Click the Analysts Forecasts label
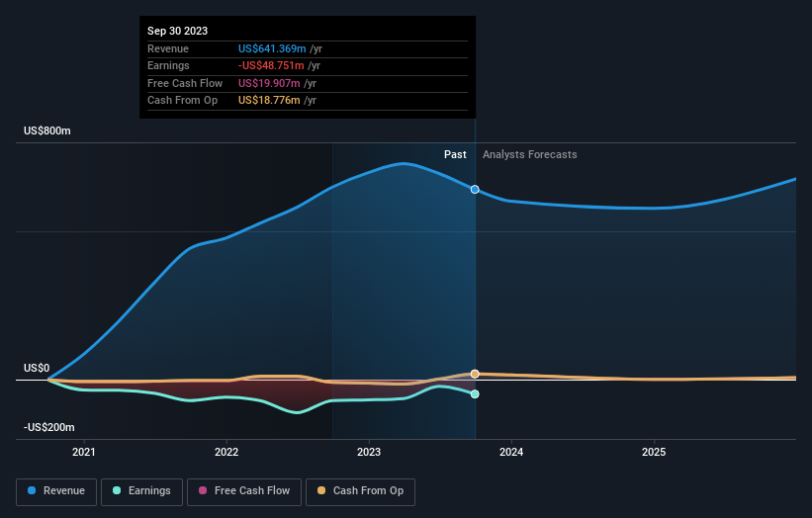812x518 pixels. coord(530,155)
